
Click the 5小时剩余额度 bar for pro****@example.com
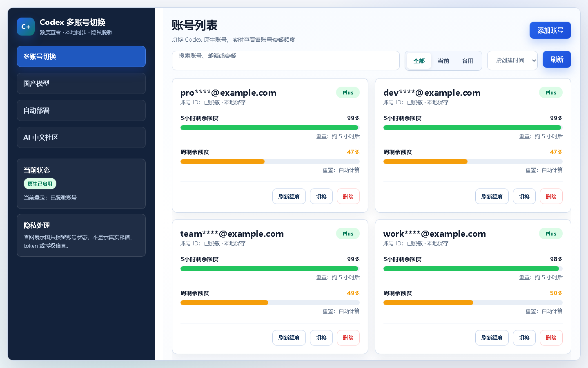pyautogui.click(x=270, y=128)
